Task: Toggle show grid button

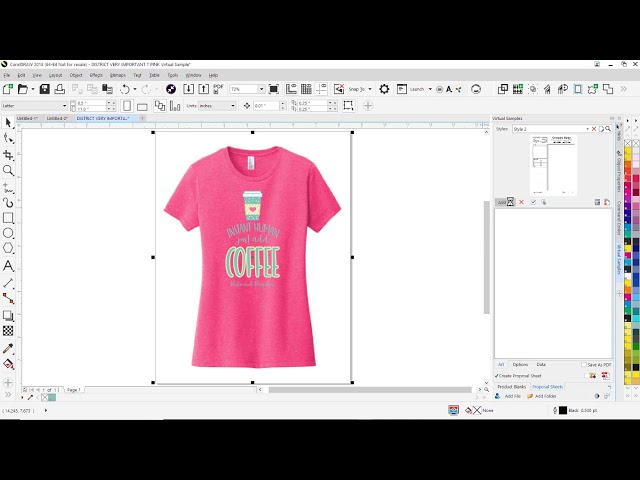Action: click(306, 89)
